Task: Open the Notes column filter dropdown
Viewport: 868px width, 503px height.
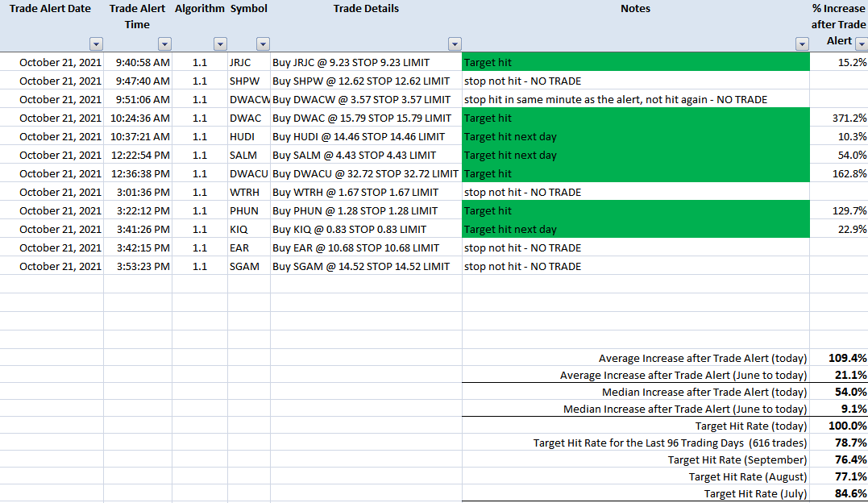Action: pos(802,44)
